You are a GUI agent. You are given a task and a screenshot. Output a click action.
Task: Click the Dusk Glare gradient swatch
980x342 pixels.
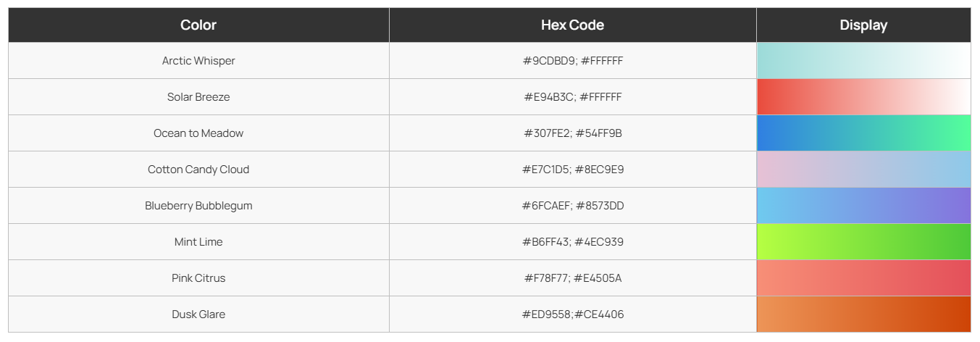863,314
